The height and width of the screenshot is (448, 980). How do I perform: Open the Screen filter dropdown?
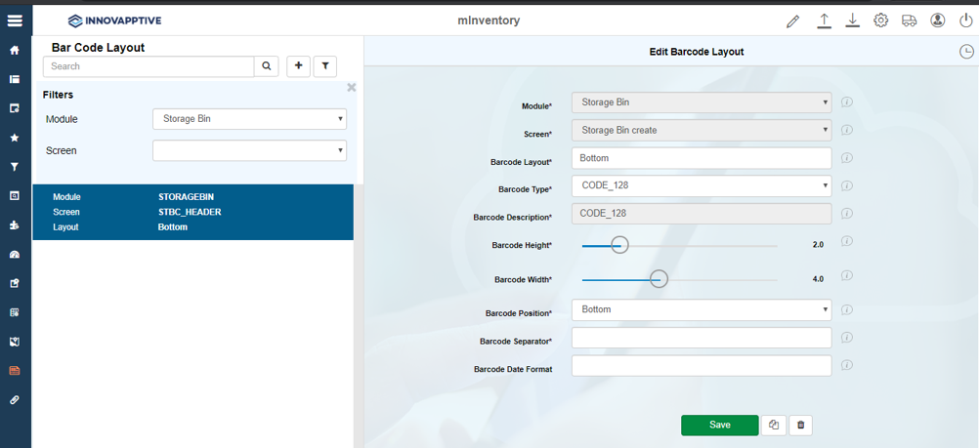[x=249, y=150]
